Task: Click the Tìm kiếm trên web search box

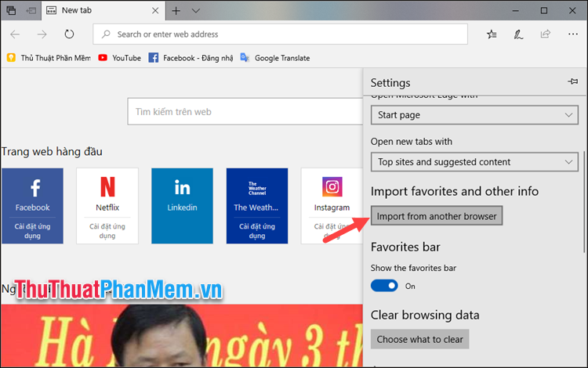Action: click(x=245, y=111)
